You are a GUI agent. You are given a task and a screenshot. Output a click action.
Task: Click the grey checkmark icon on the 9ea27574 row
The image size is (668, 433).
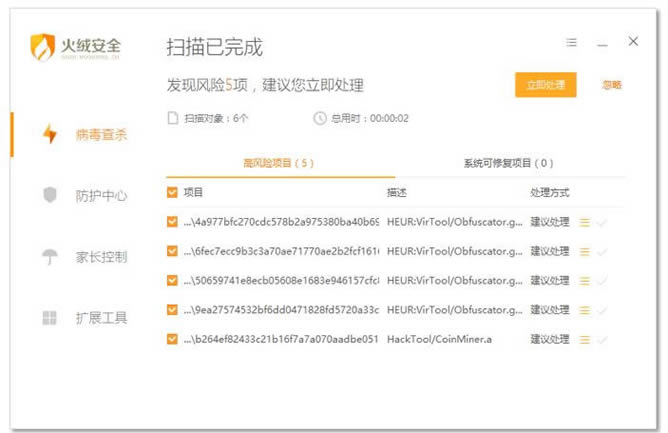coord(602,311)
